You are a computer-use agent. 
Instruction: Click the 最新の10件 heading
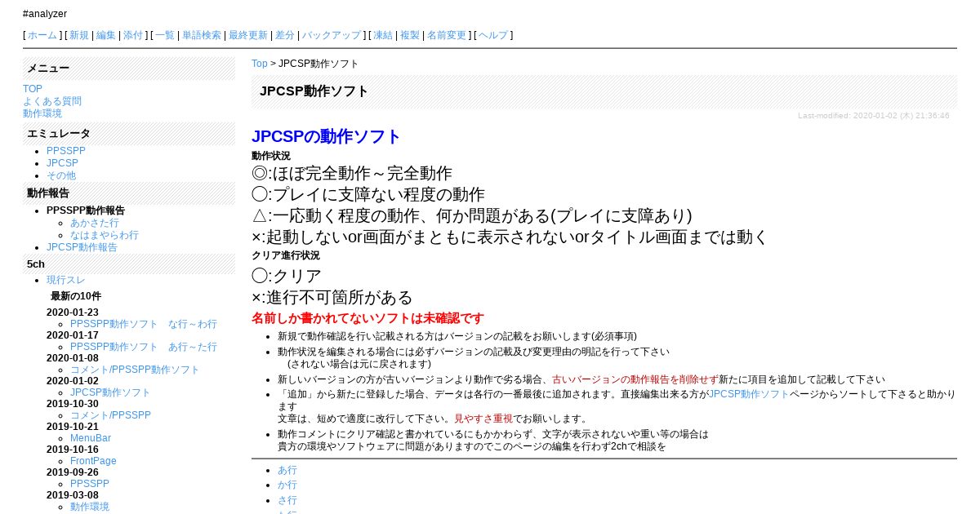coord(76,296)
